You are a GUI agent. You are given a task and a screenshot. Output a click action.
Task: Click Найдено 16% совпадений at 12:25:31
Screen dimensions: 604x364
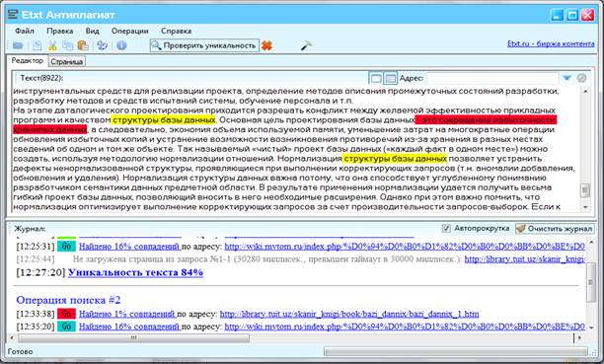129,247
